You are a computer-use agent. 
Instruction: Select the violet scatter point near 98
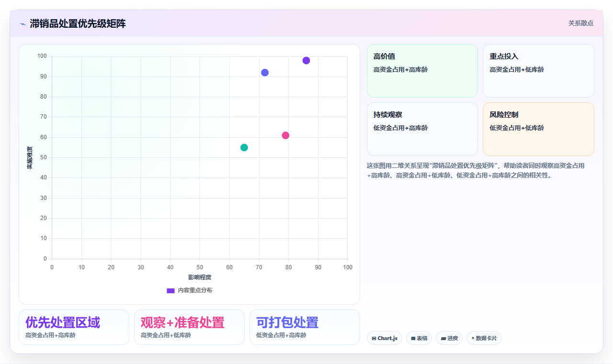coord(306,60)
